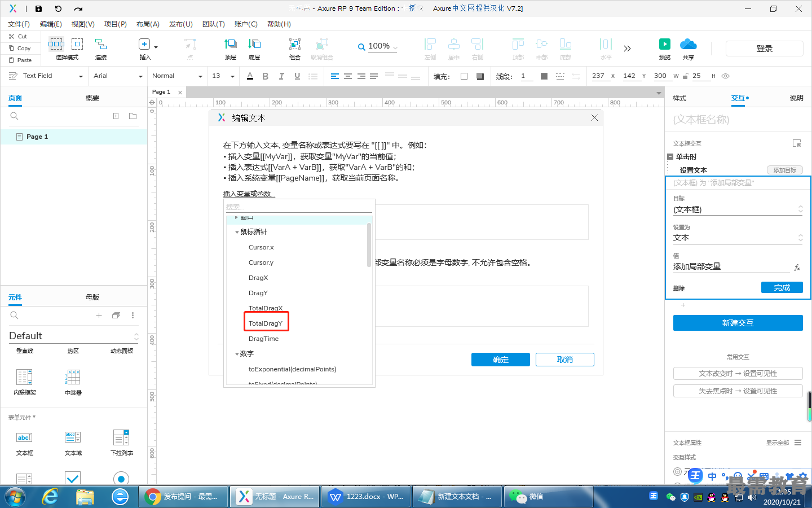Switch to the 概要 outline tab

[92, 98]
